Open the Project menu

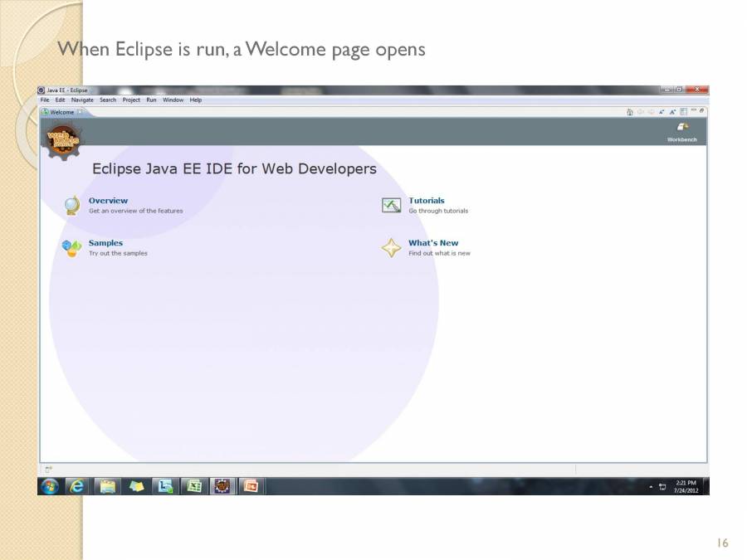(131, 100)
